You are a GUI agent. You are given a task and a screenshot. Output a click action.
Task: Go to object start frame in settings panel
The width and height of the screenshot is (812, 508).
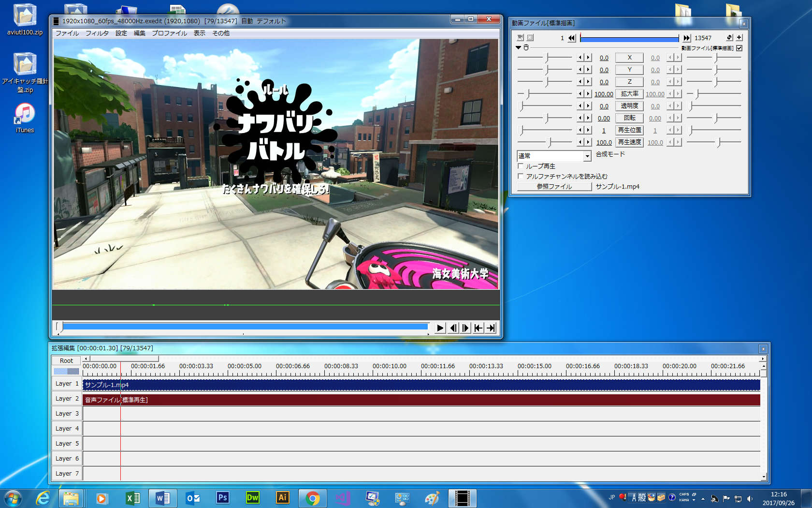(572, 38)
